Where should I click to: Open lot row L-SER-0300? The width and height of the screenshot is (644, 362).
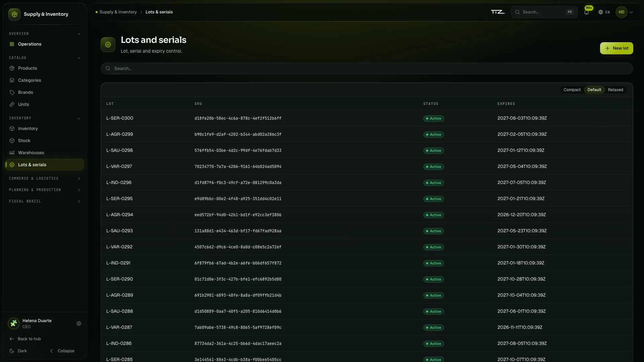(367, 118)
